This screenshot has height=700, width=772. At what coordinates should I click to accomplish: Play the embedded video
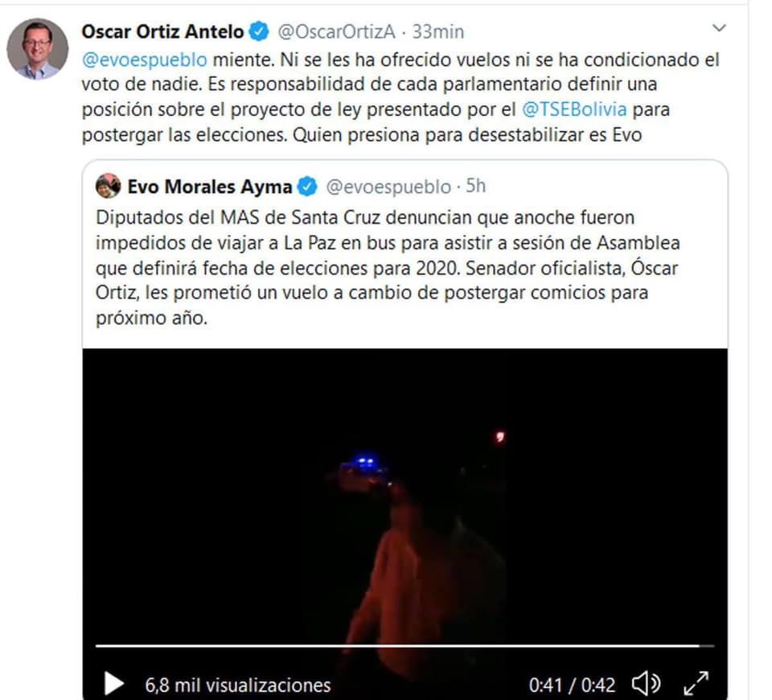pos(114,684)
